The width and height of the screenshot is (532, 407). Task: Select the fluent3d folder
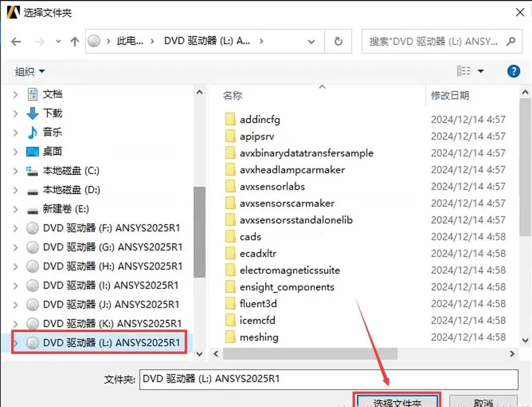click(258, 304)
